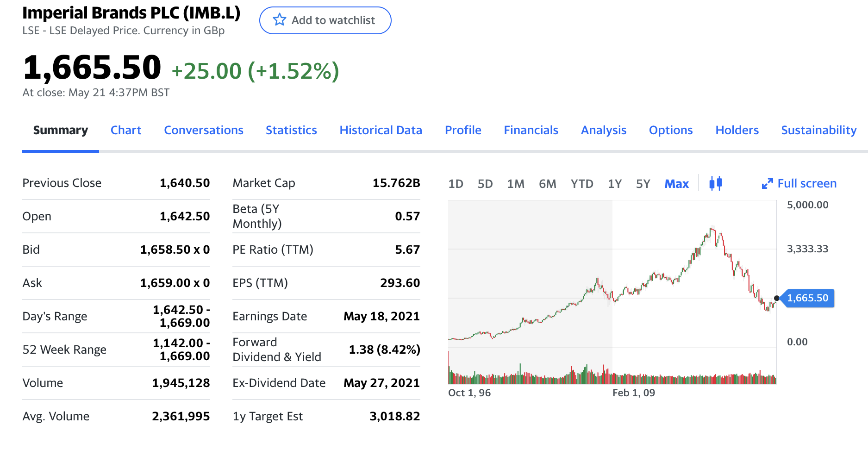Set chart range to 1M
Screen dimensions: 868x456
click(516, 184)
